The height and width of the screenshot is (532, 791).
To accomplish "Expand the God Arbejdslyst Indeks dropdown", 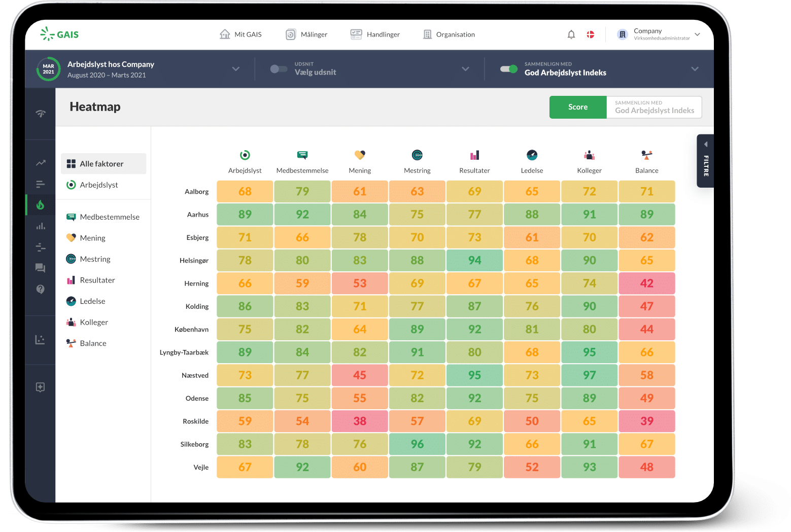I will click(x=695, y=69).
